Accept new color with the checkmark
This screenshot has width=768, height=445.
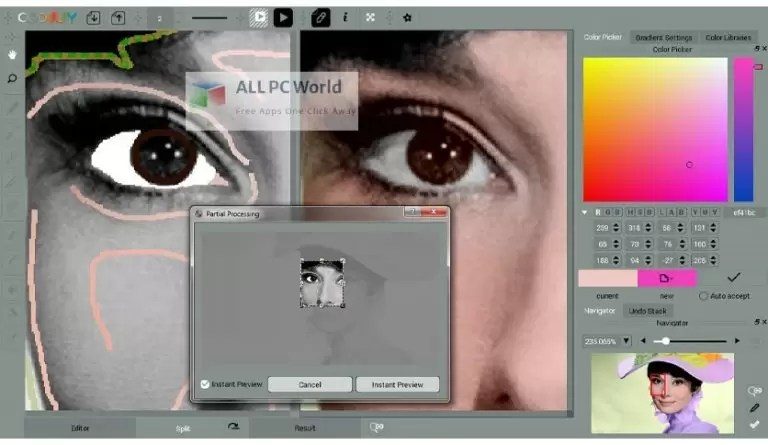click(x=733, y=278)
